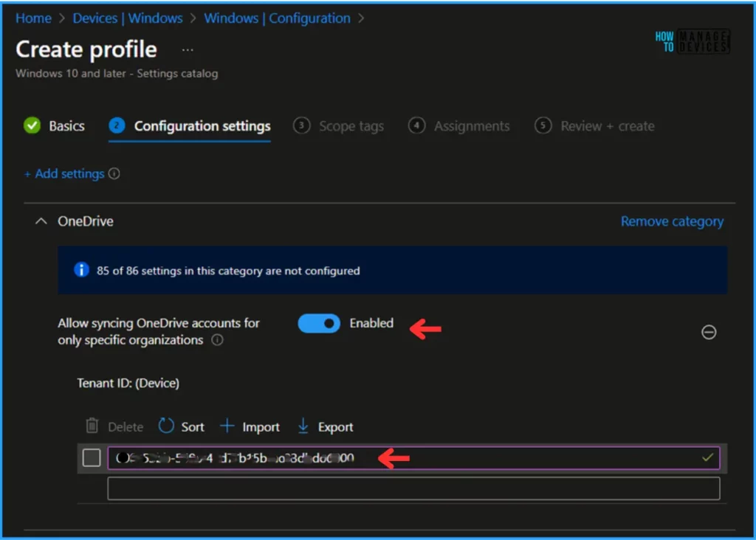Click the Export download arrow icon

[303, 426]
